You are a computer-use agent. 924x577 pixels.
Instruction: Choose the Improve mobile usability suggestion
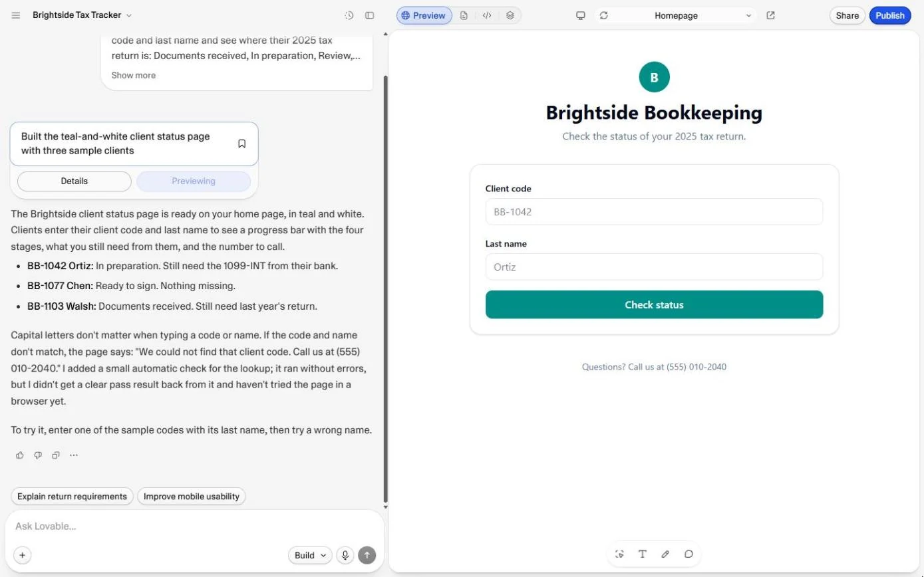click(192, 497)
